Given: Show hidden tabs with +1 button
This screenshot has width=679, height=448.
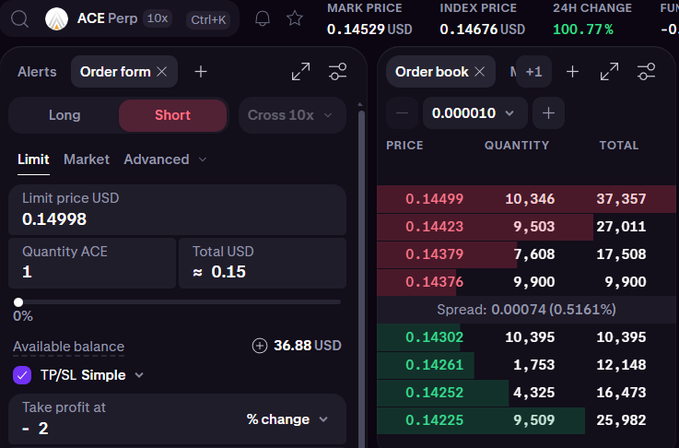Looking at the screenshot, I should point(534,71).
